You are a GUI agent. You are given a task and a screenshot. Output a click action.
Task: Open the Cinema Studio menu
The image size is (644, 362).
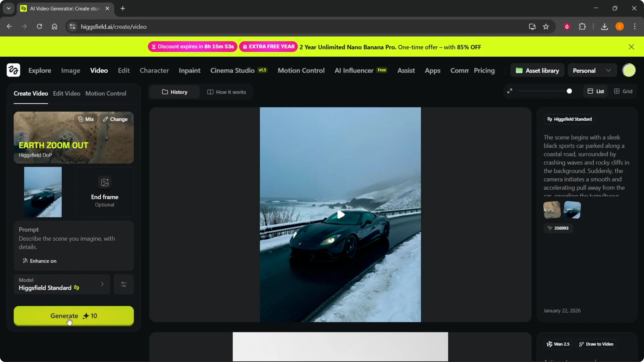point(232,70)
